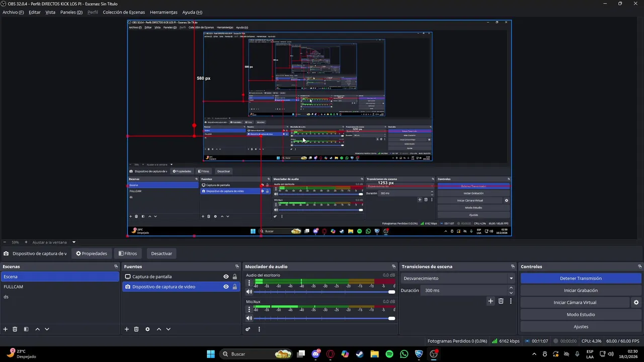This screenshot has width=644, height=362.
Task: Toggle lock on Dispositivo de captura de video
Action: pos(234,287)
